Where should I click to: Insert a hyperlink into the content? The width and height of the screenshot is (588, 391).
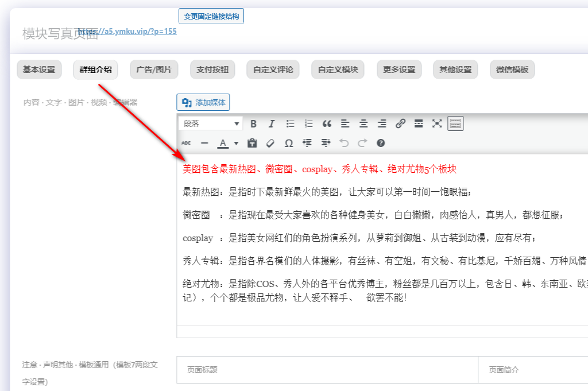[400, 123]
